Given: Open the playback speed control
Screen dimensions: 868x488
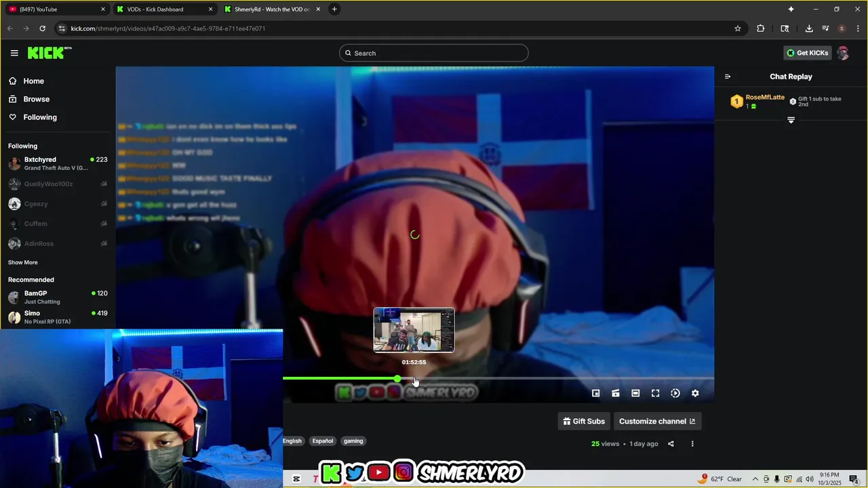Looking at the screenshot, I should pos(675,393).
